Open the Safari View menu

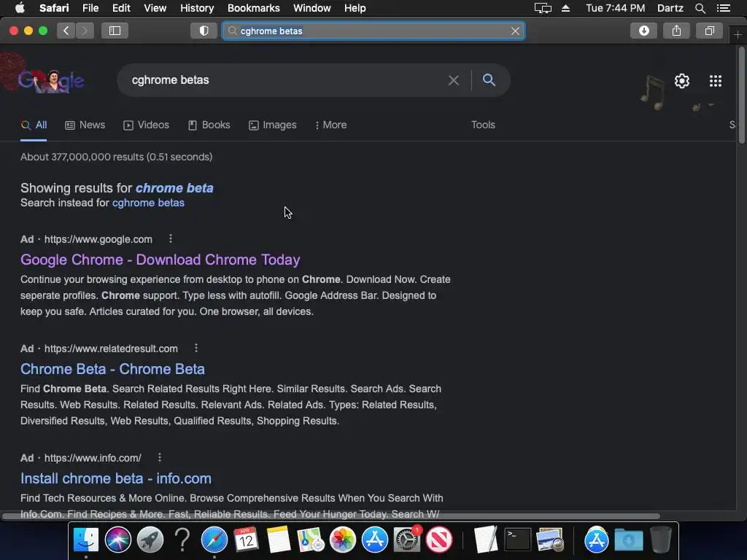click(x=155, y=8)
